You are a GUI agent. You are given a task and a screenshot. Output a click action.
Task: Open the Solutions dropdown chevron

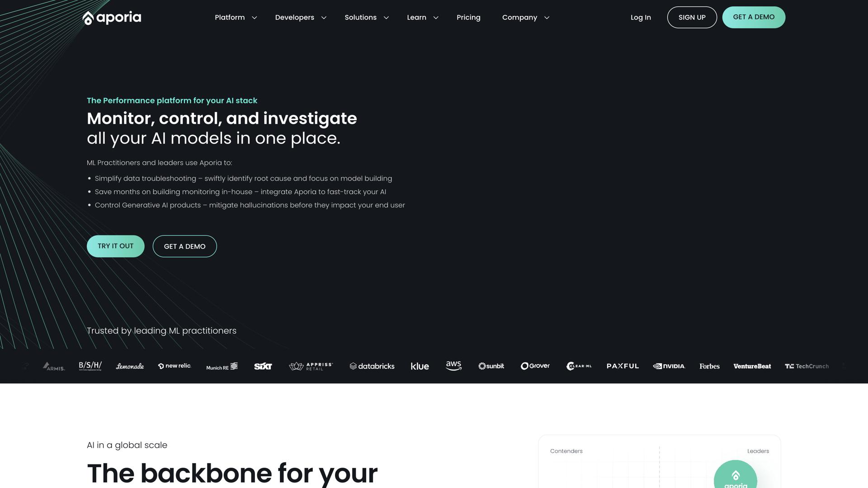point(386,18)
